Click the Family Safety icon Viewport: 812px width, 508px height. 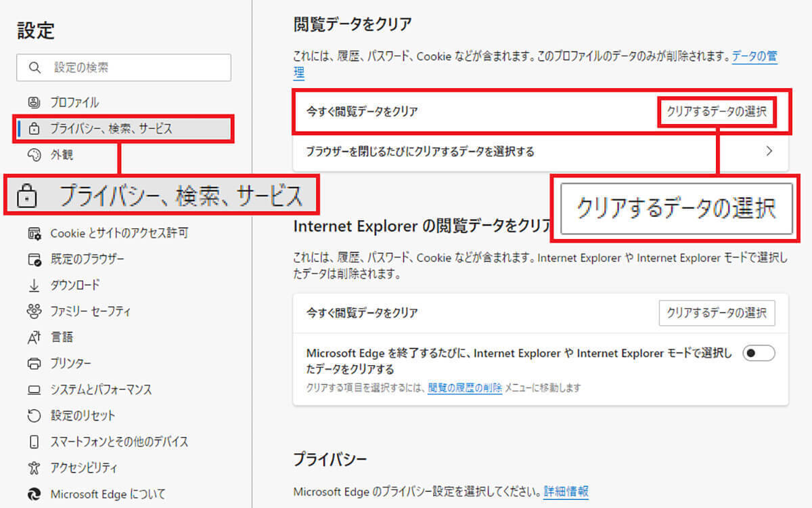[x=34, y=312]
